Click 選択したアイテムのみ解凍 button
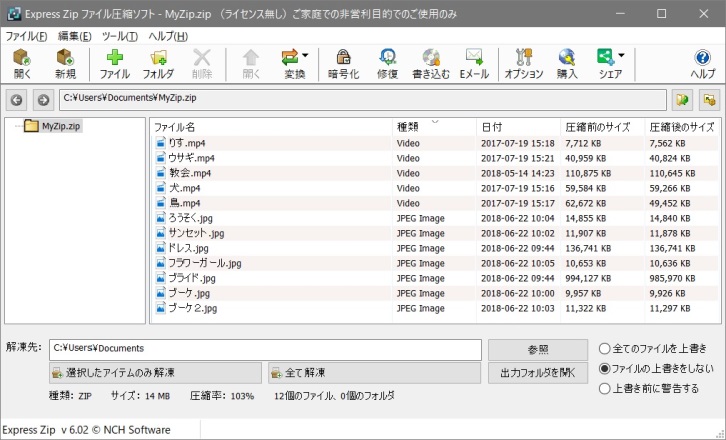The image size is (726, 440). (156, 373)
